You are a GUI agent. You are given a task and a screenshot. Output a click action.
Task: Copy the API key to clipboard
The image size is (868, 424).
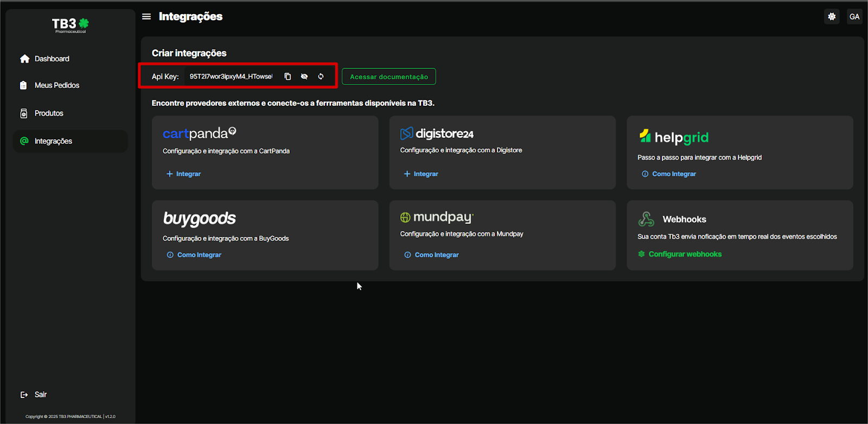coord(288,76)
